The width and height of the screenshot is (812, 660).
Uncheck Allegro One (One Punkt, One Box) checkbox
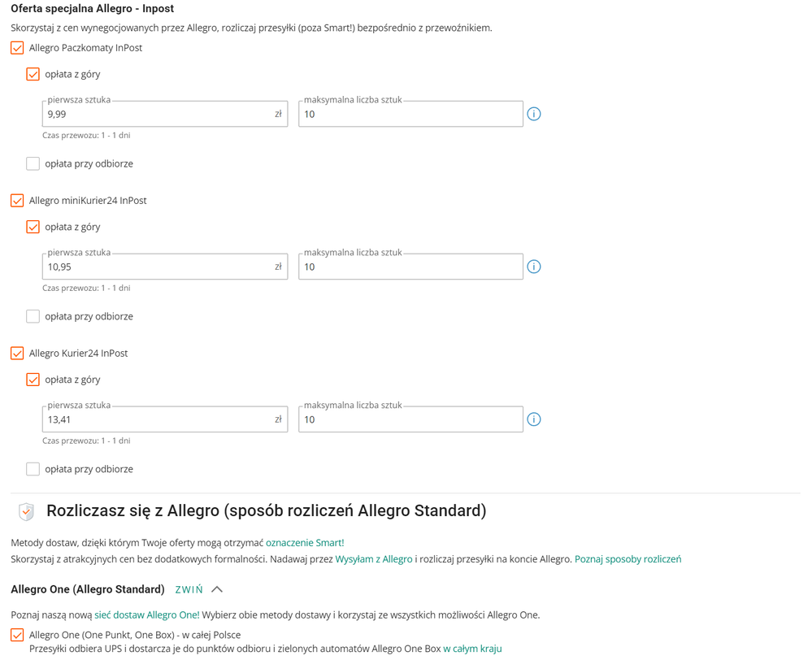[17, 635]
